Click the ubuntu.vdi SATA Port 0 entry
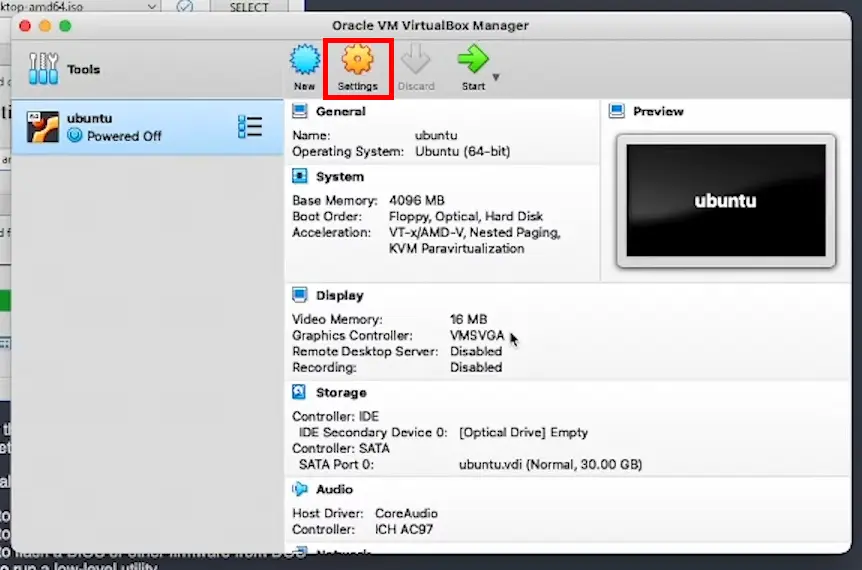This screenshot has width=862, height=570. click(x=550, y=464)
